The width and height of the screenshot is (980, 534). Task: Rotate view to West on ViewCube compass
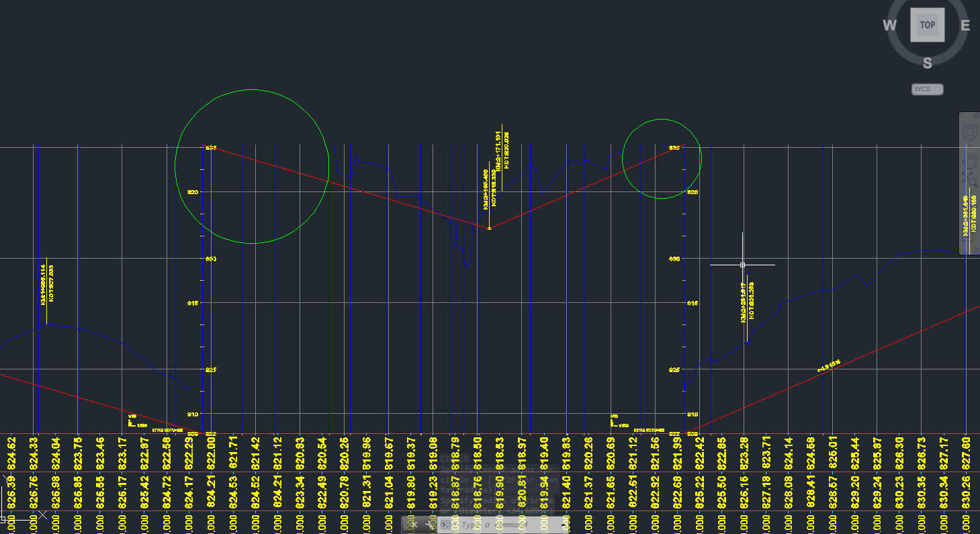tap(889, 26)
